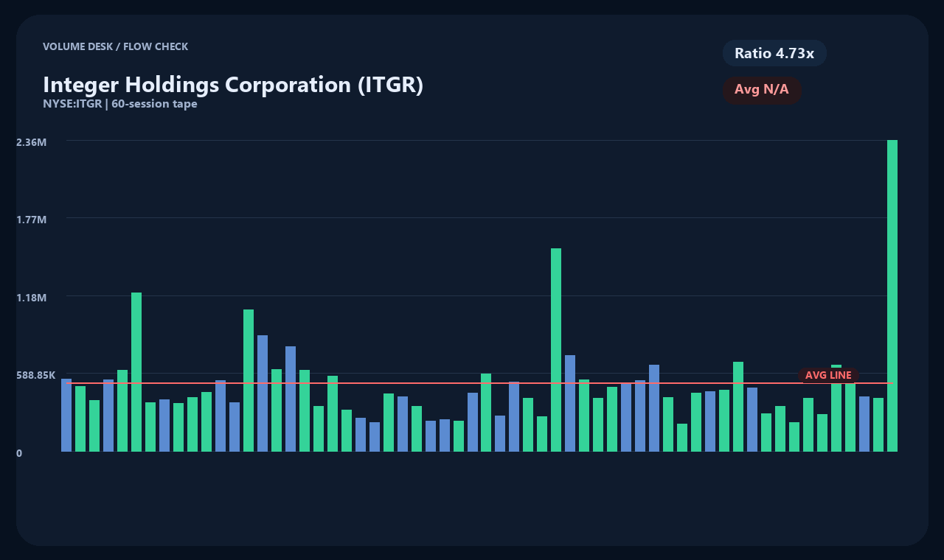The width and height of the screenshot is (944, 560).
Task: Select the 1.18M axis label
Action: click(x=32, y=298)
